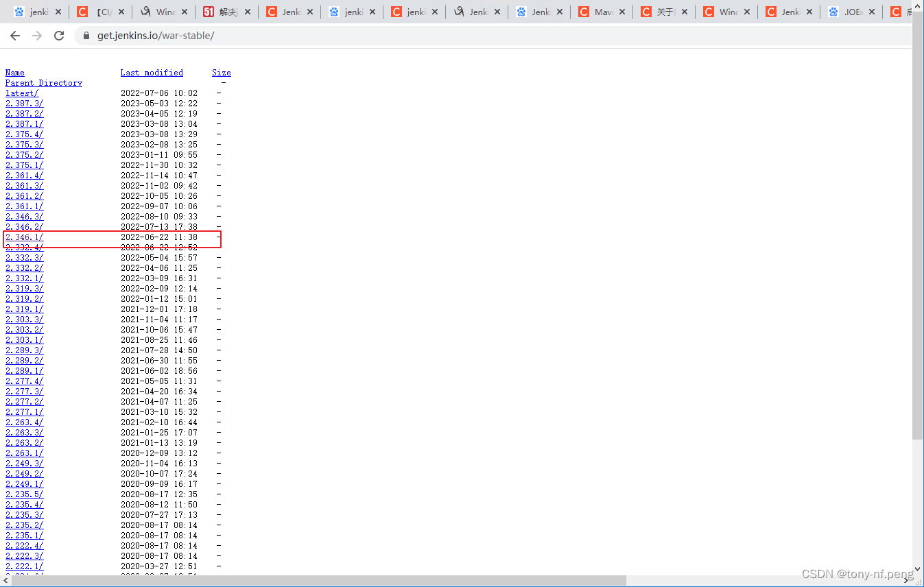The height and width of the screenshot is (587, 924).
Task: Click the Baidu favicon on the first jenkins tab
Action: point(20,12)
